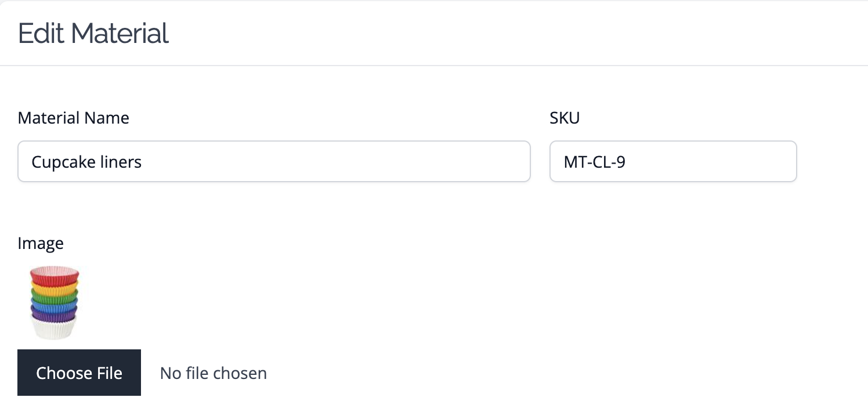Open the cupcake liners image thumbnail
Viewport: 868px width, 419px height.
[54, 302]
